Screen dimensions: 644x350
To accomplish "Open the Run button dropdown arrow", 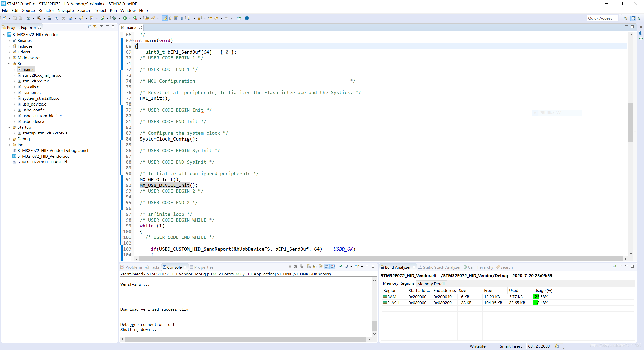I will [x=130, y=18].
